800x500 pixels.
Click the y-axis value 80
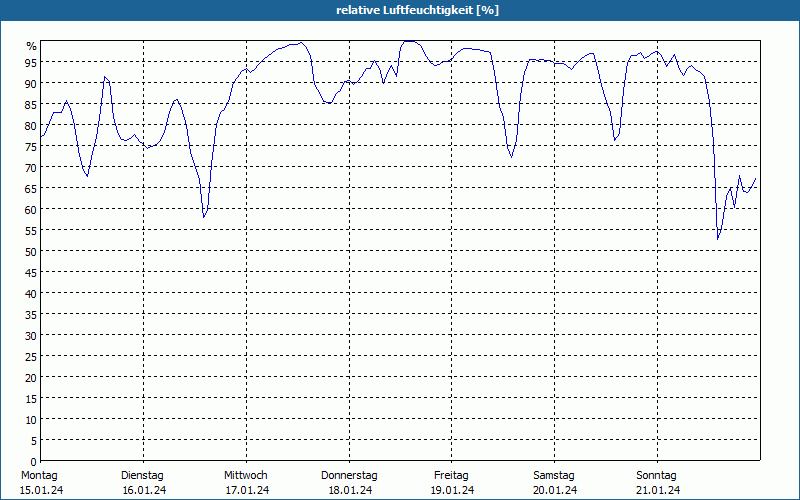coord(31,125)
